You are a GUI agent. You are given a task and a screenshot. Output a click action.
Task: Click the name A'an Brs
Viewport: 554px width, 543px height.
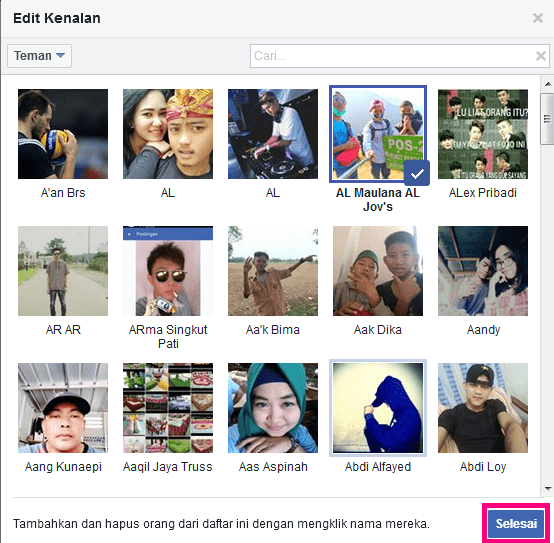coord(63,193)
